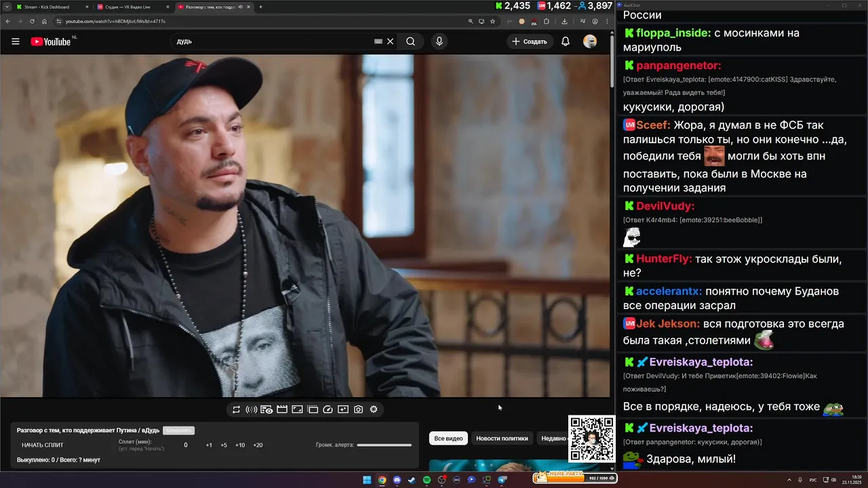
Task: Click HunterFly username in chat
Action: (664, 259)
